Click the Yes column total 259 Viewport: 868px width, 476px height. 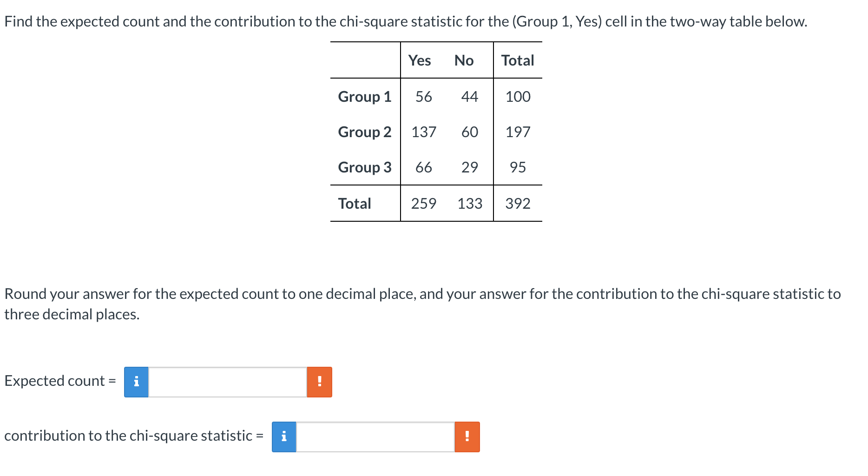point(424,204)
